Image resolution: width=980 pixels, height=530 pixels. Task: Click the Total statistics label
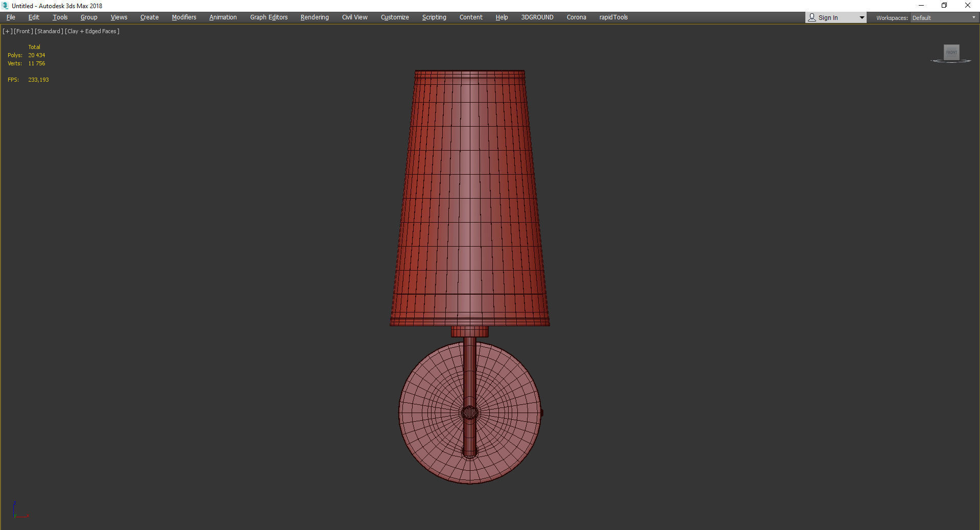point(34,47)
